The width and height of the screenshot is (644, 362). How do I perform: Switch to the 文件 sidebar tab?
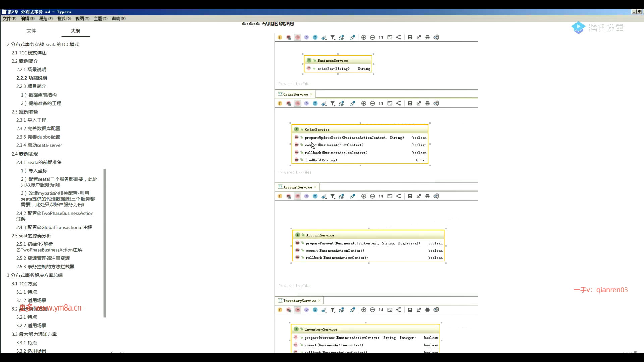[31, 31]
